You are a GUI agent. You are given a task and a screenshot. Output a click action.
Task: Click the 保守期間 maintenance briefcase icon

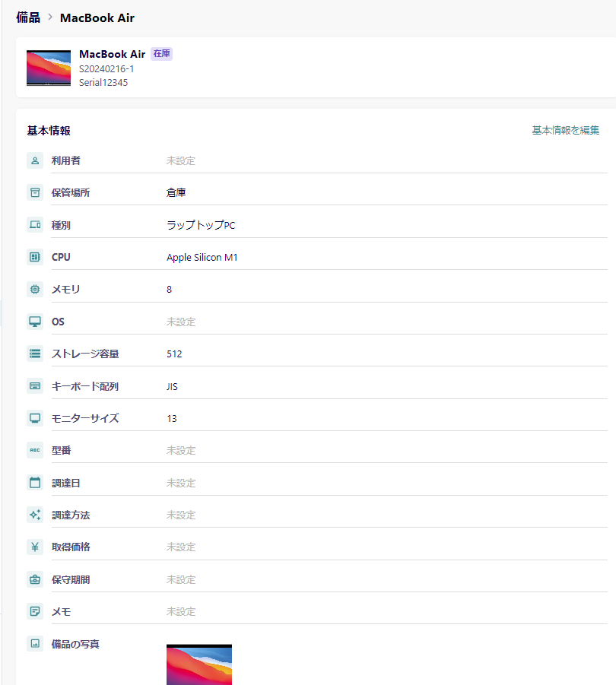coord(35,579)
